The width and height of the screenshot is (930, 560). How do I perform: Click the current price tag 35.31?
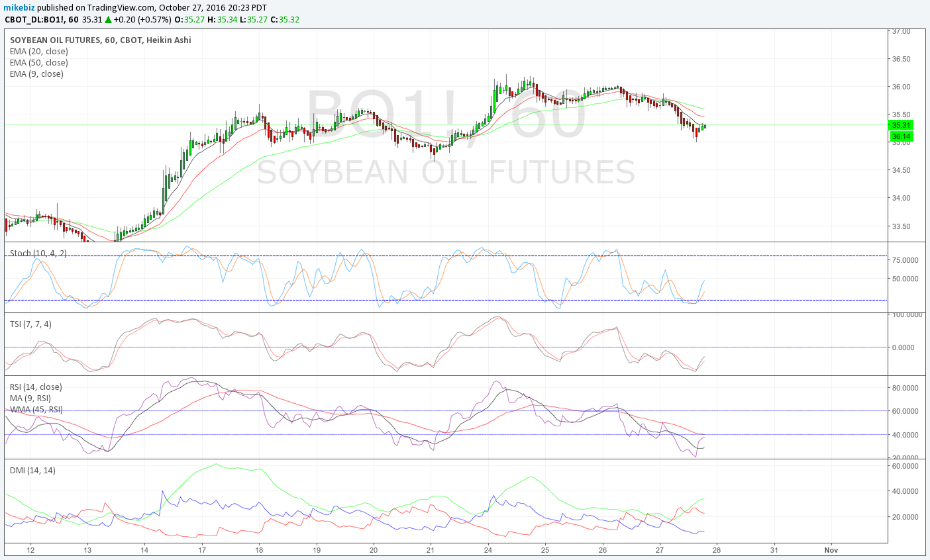901,125
